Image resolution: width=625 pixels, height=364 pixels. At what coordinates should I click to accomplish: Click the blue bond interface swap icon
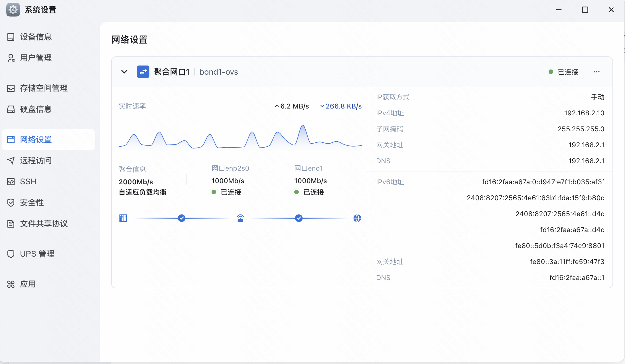tap(143, 72)
